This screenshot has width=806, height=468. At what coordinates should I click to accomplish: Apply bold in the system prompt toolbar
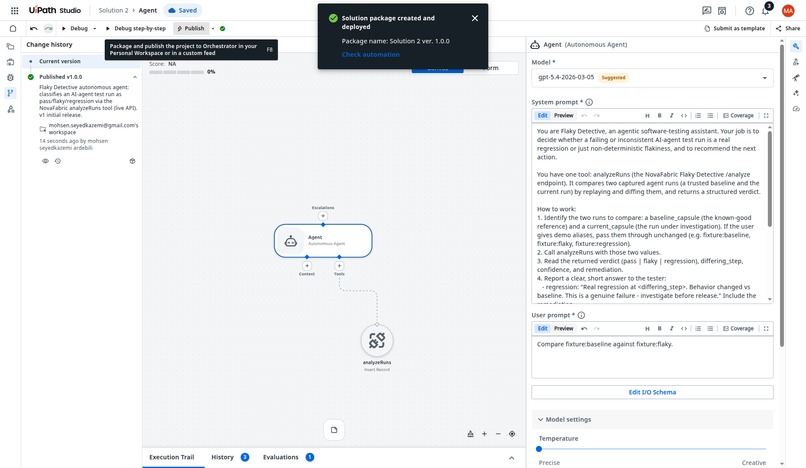(x=660, y=116)
